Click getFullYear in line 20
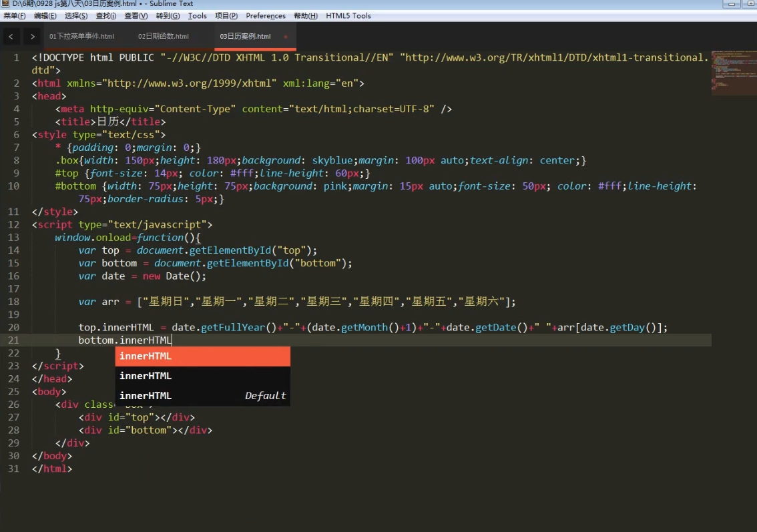The width and height of the screenshot is (757, 532). [x=233, y=327]
